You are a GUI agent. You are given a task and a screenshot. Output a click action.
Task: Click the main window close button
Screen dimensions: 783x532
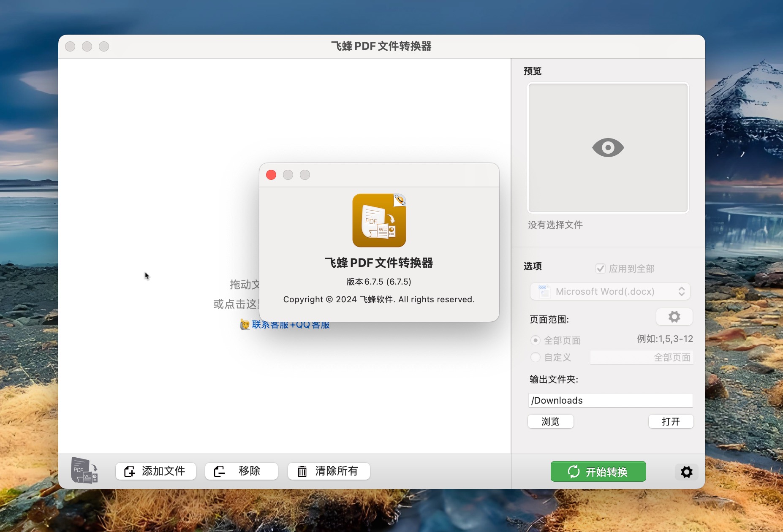70,46
